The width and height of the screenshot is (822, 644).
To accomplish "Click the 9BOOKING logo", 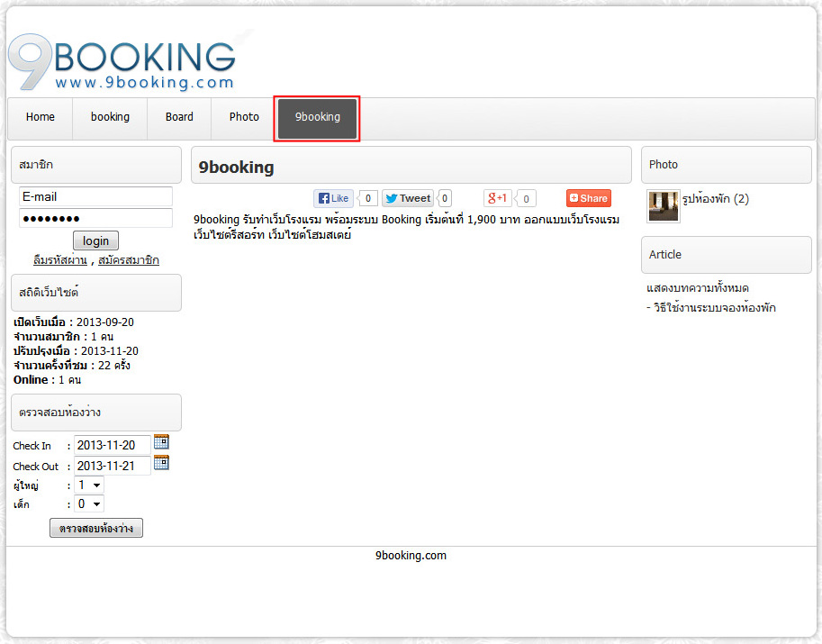I will tap(122, 62).
